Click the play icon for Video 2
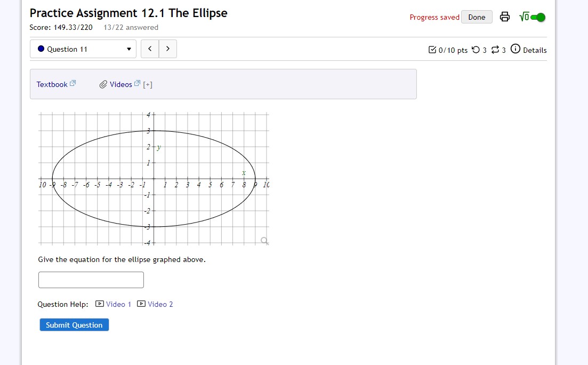This screenshot has height=365, width=588. 140,304
